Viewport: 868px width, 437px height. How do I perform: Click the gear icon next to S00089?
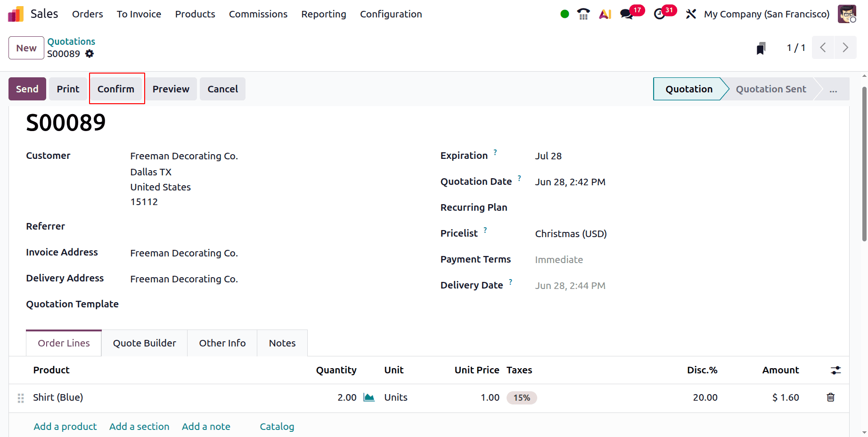coord(90,54)
